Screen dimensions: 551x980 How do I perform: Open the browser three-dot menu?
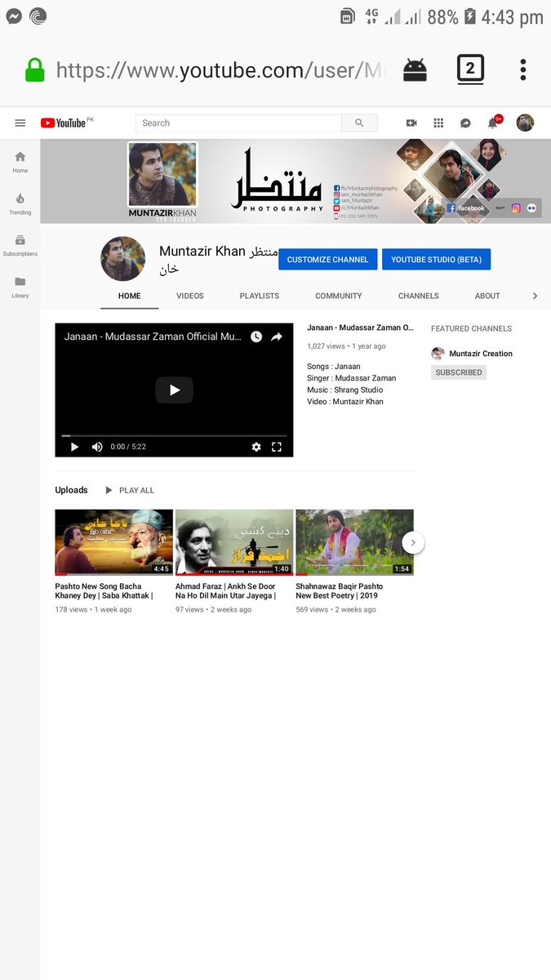coord(523,69)
